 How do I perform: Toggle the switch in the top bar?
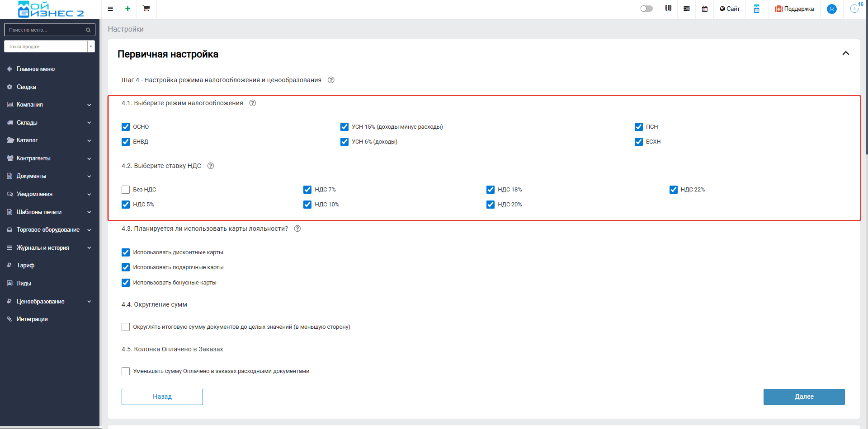(646, 9)
